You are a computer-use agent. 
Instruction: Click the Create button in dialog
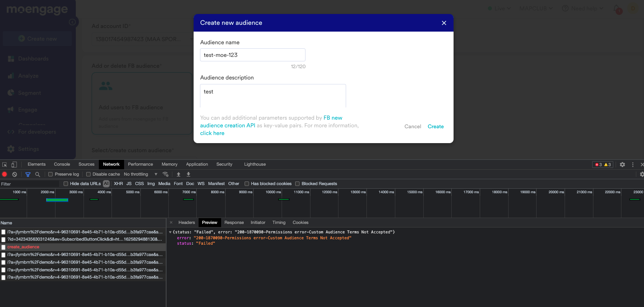(x=436, y=126)
